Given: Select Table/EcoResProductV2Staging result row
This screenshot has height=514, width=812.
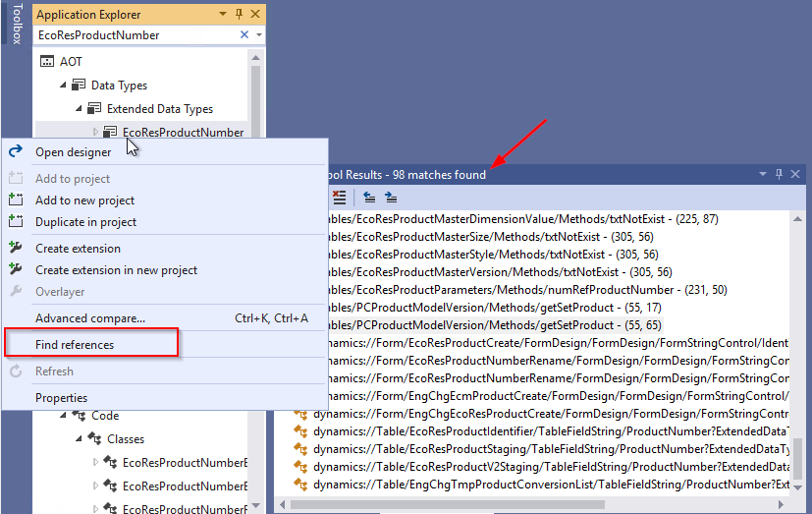Looking at the screenshot, I should [551, 467].
